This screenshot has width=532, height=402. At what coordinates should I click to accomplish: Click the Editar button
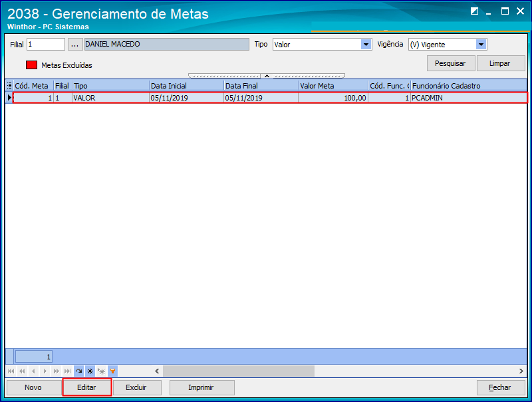point(87,387)
